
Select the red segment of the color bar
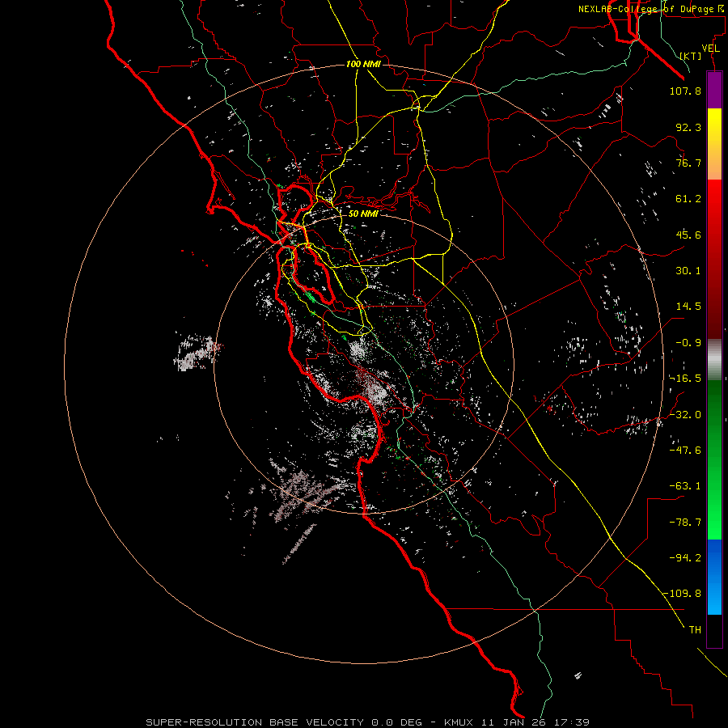tap(714, 259)
